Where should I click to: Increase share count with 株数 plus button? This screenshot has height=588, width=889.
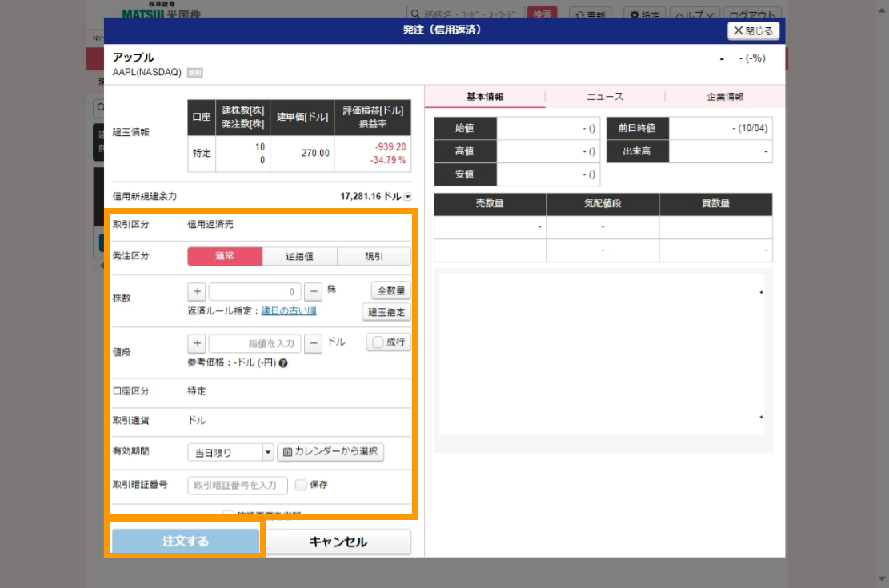click(197, 291)
